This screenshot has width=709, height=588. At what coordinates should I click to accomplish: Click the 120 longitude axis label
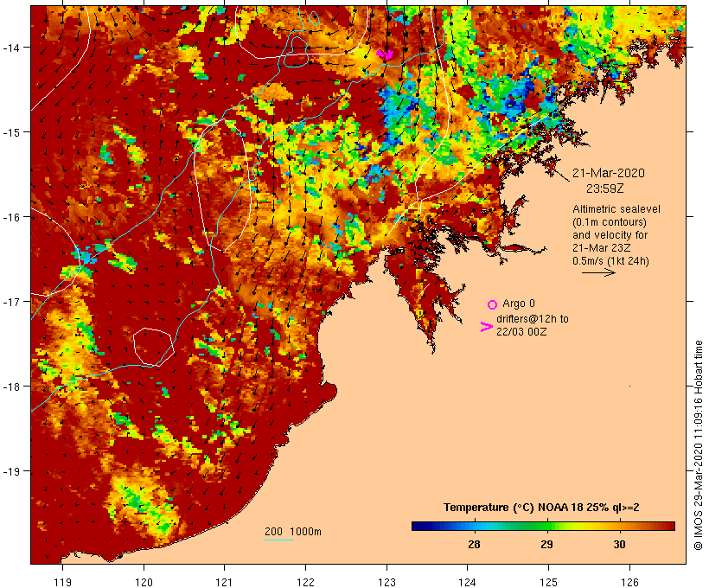pyautogui.click(x=144, y=582)
